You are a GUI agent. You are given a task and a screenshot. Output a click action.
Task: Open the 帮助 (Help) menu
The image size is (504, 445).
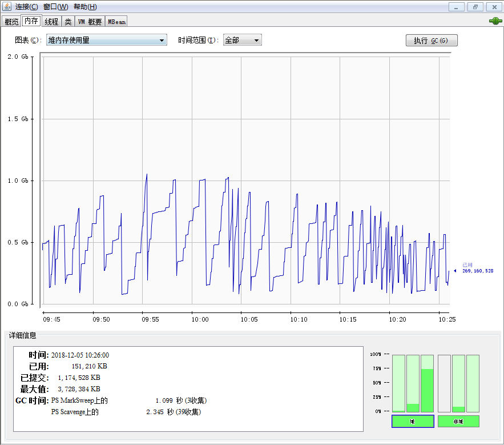tap(85, 7)
